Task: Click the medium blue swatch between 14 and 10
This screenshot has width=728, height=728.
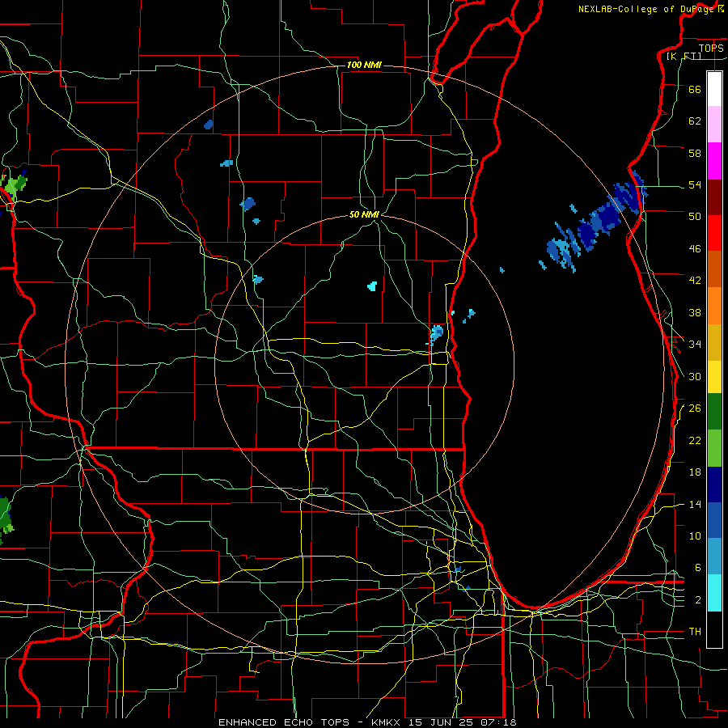Action: click(x=714, y=520)
